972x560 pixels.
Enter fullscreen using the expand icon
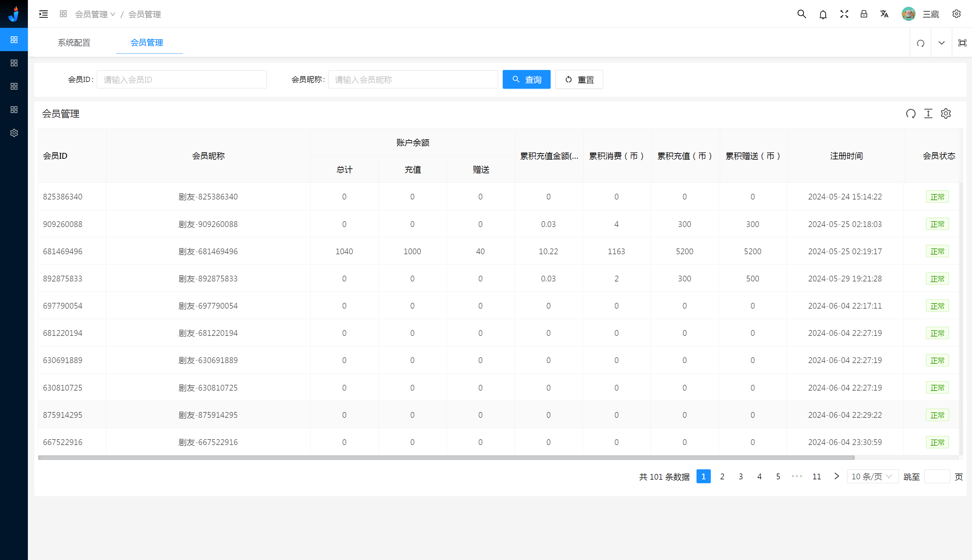(844, 14)
